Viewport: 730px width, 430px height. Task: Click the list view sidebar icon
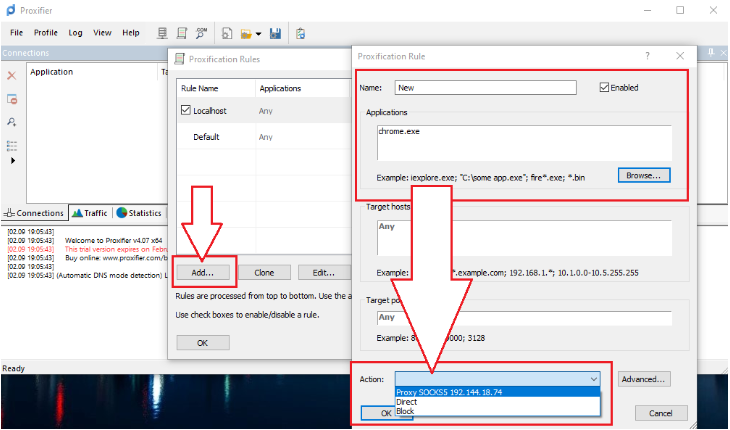click(12, 146)
